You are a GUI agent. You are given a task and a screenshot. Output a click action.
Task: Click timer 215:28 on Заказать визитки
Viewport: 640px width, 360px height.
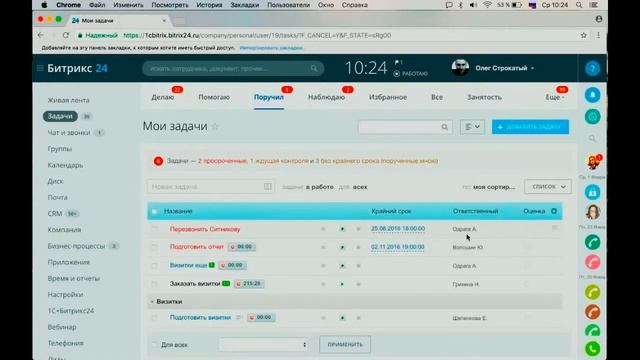pos(249,284)
